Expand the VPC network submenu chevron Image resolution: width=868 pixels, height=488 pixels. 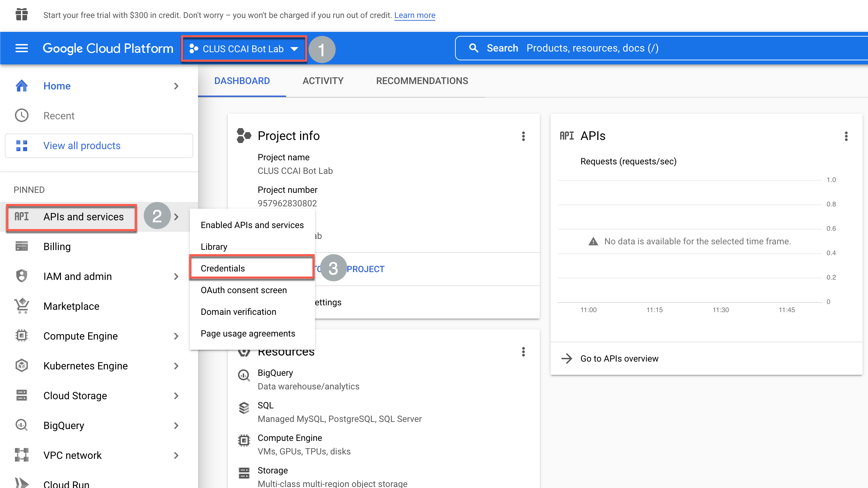(x=176, y=455)
